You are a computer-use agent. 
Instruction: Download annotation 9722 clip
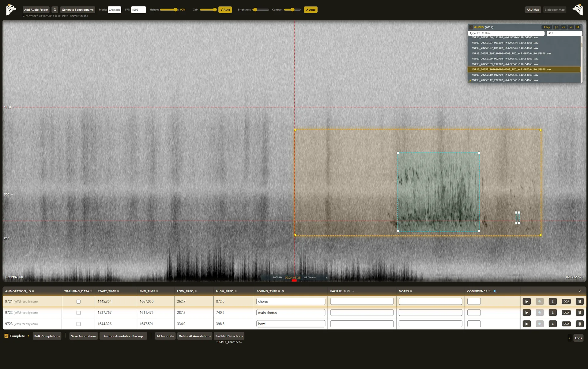tap(553, 313)
